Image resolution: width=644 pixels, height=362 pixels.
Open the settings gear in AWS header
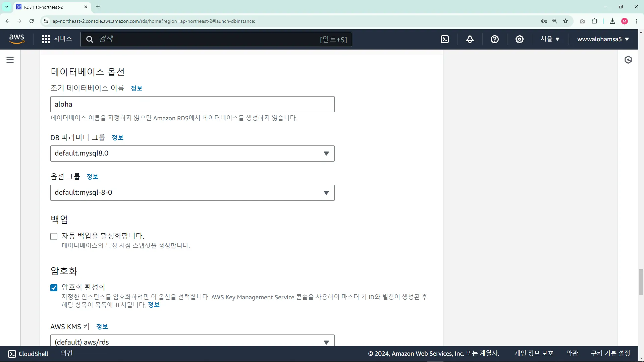519,39
